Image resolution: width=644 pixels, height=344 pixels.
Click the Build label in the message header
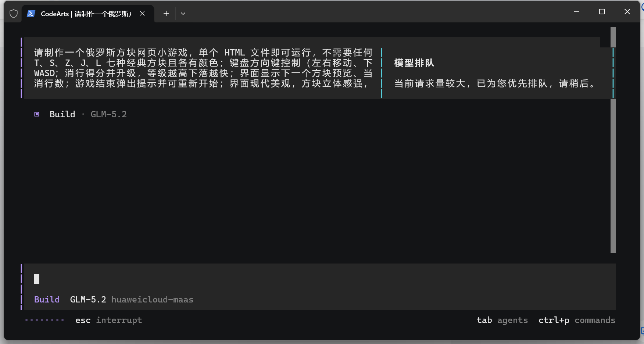coord(62,114)
